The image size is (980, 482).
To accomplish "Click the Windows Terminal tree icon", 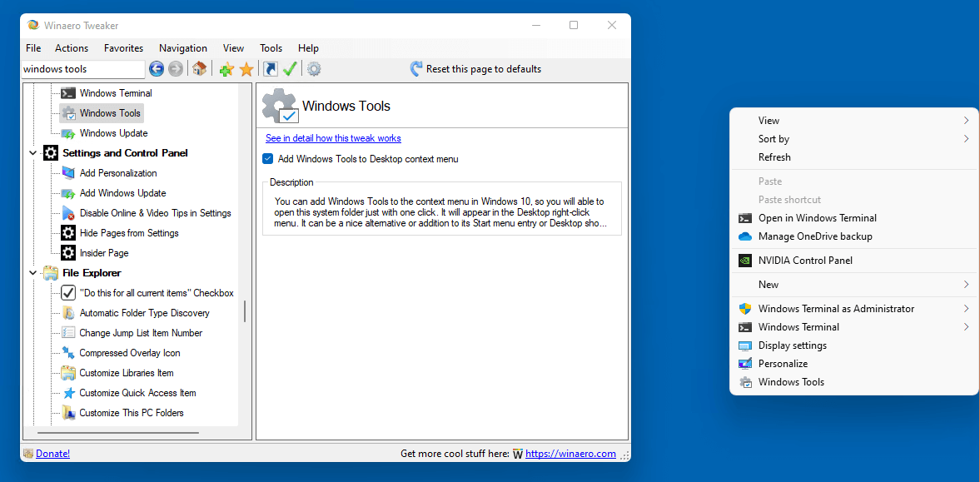I will pyautogui.click(x=68, y=93).
